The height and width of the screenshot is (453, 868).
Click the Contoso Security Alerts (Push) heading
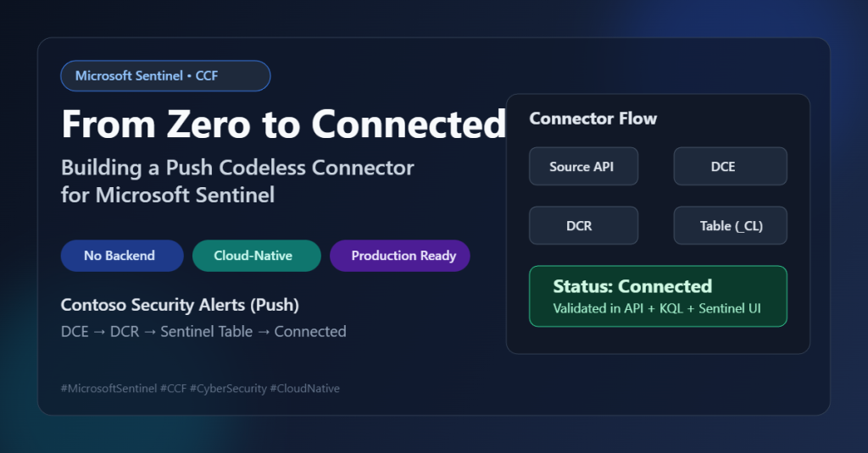point(180,305)
